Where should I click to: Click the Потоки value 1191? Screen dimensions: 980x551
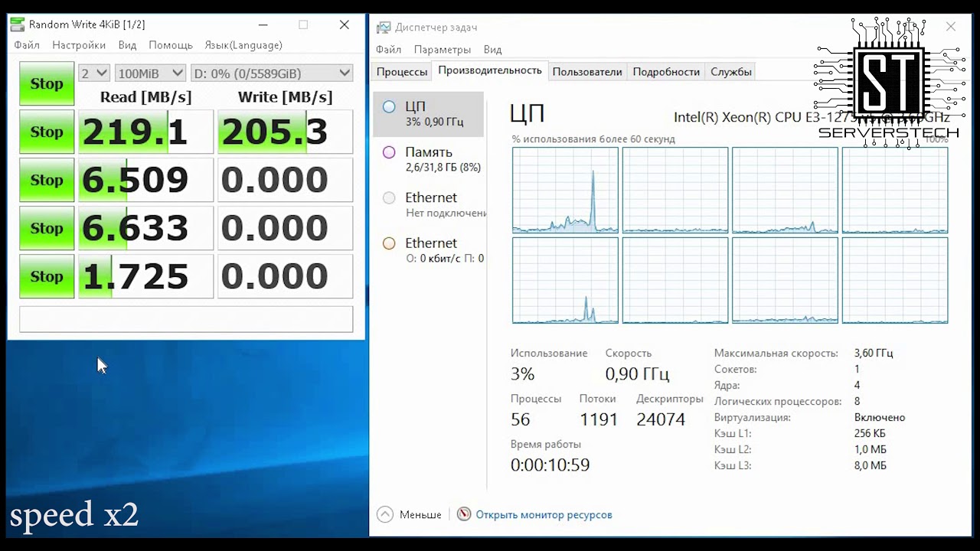pyautogui.click(x=598, y=419)
